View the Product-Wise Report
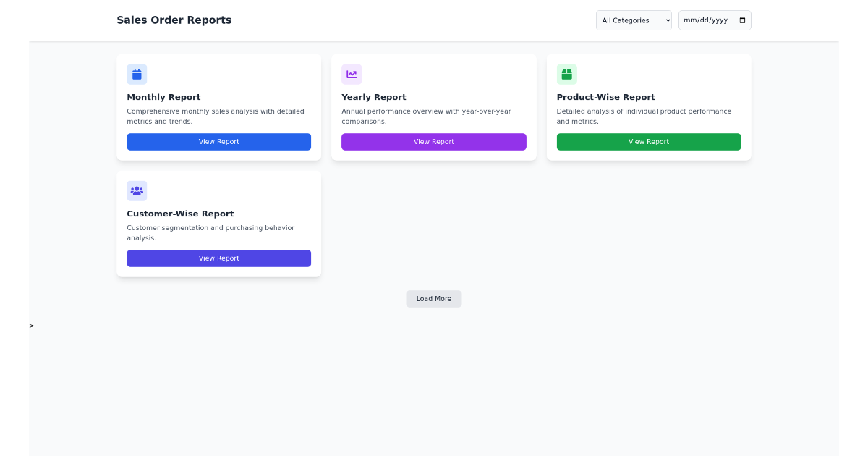The width and height of the screenshot is (868, 456). (x=648, y=142)
